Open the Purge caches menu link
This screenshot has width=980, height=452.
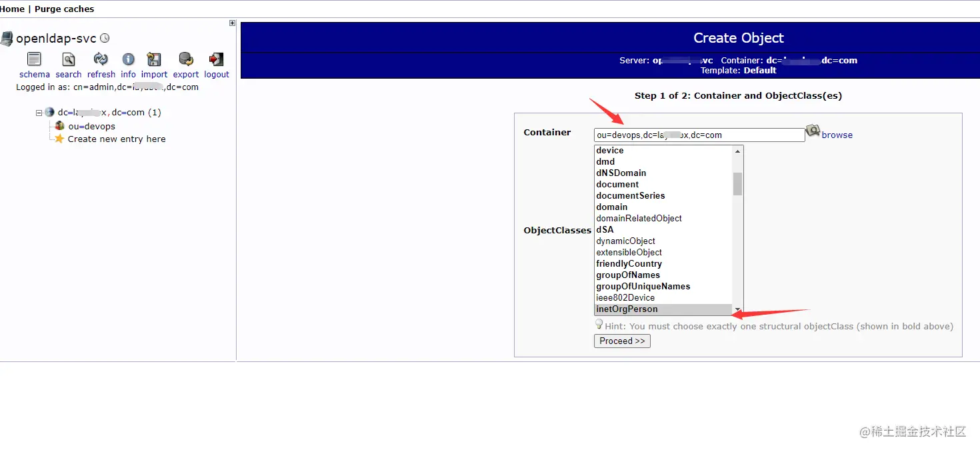coord(64,9)
